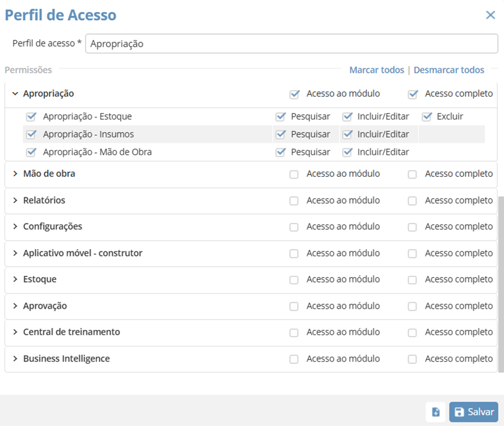This screenshot has width=504, height=426.
Task: Click the Marcar todos link
Action: click(377, 70)
